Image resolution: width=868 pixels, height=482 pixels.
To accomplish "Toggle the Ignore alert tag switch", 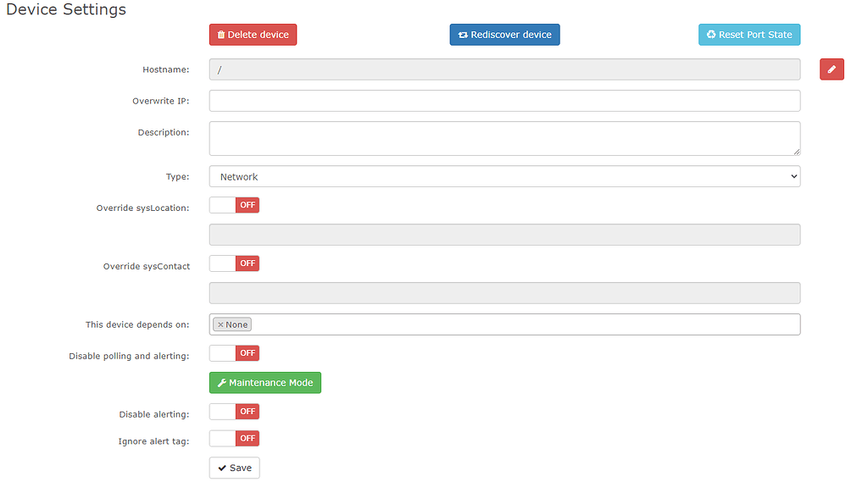I will (234, 438).
